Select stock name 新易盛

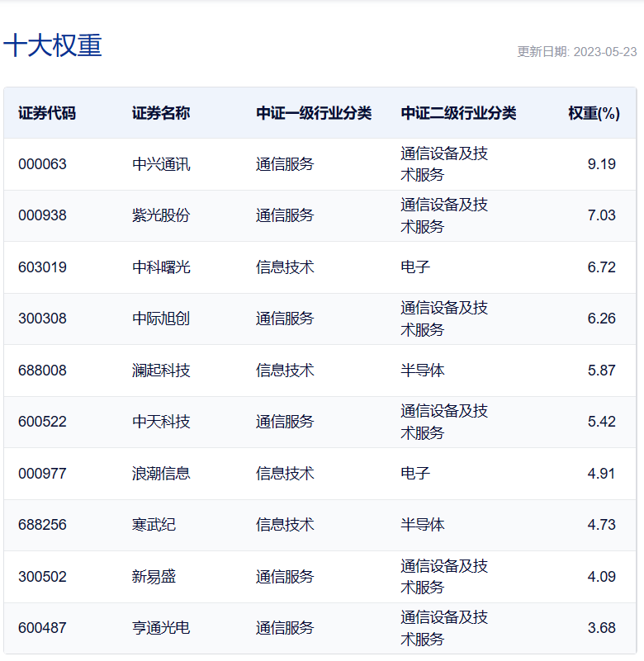click(x=154, y=576)
